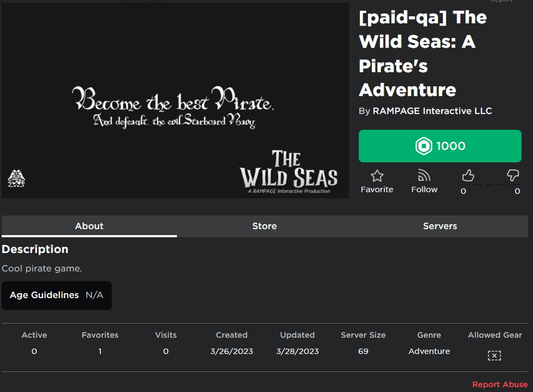This screenshot has width=533, height=392.
Task: Click the Adventure genre link
Action: coord(429,351)
